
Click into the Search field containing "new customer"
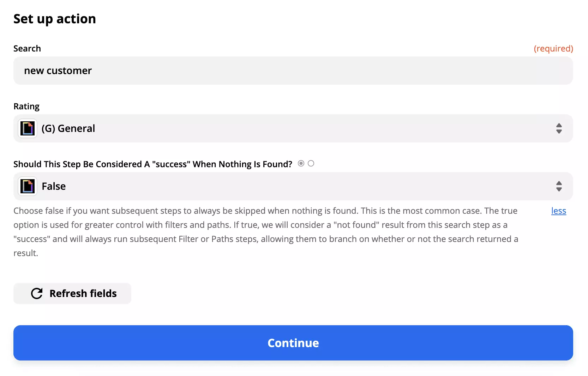click(x=293, y=71)
